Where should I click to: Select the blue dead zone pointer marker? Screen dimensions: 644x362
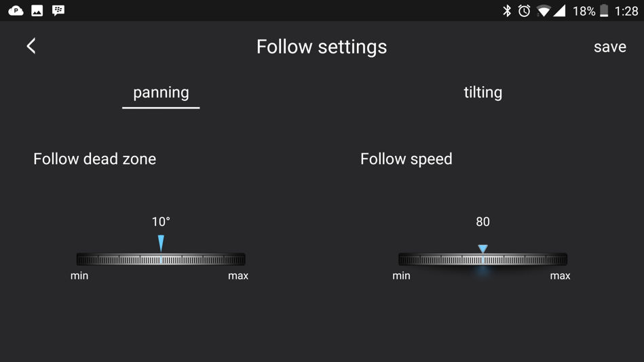pyautogui.click(x=161, y=243)
